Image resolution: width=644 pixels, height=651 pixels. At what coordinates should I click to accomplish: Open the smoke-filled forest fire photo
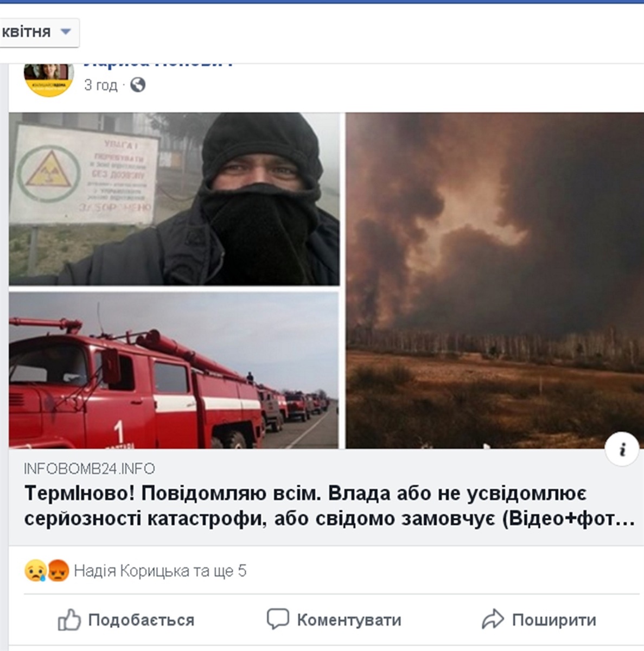coord(495,280)
